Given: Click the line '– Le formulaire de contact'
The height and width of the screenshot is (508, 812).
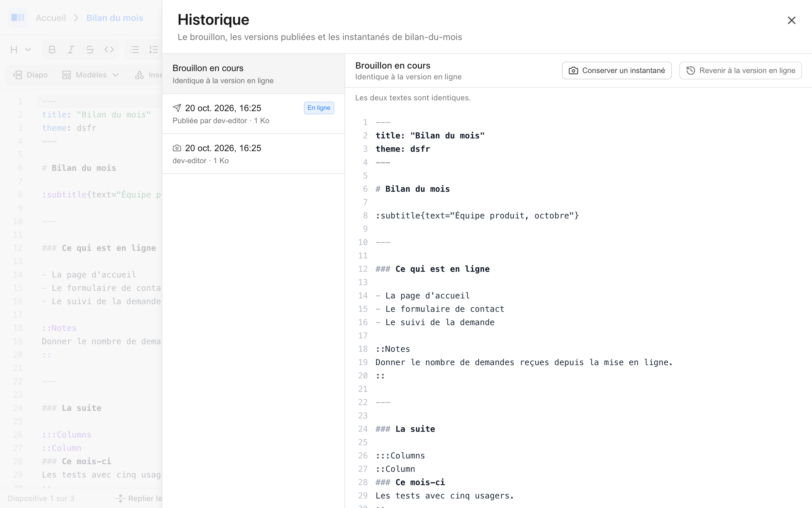Looking at the screenshot, I should [x=440, y=309].
